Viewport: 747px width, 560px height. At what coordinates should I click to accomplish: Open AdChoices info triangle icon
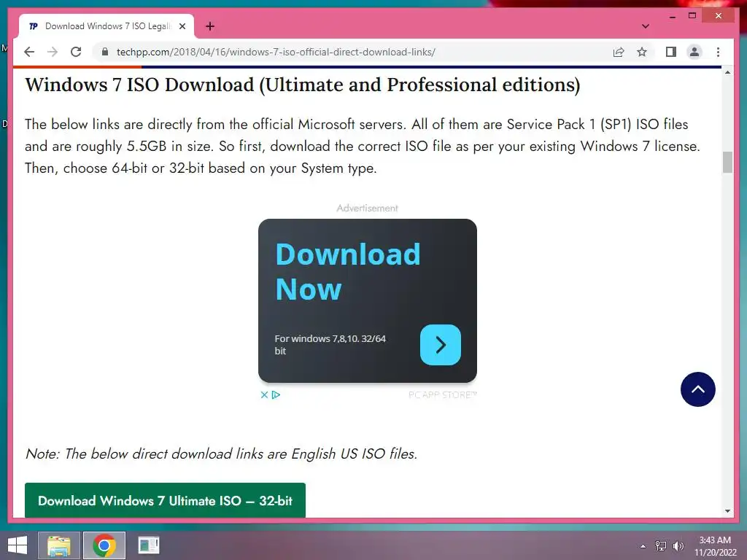(276, 394)
